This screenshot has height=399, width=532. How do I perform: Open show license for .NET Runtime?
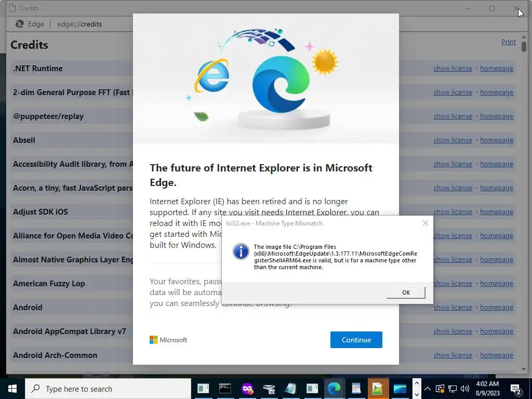pos(453,68)
